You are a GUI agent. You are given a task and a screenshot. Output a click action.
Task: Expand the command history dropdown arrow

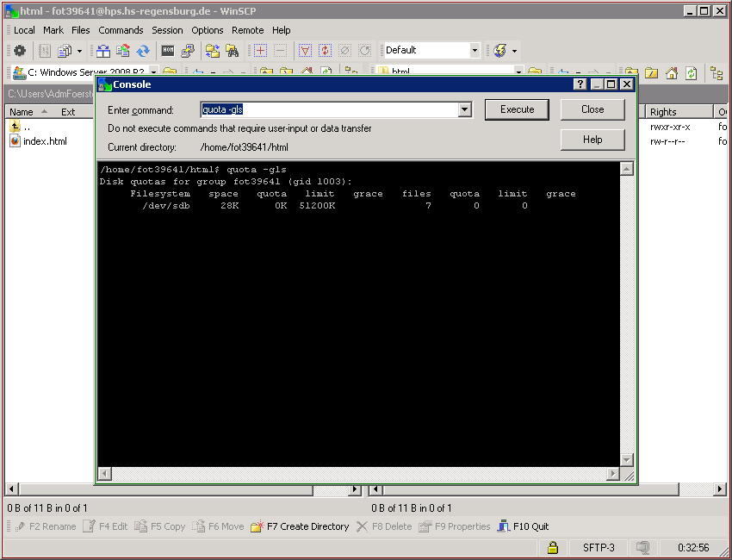click(464, 109)
